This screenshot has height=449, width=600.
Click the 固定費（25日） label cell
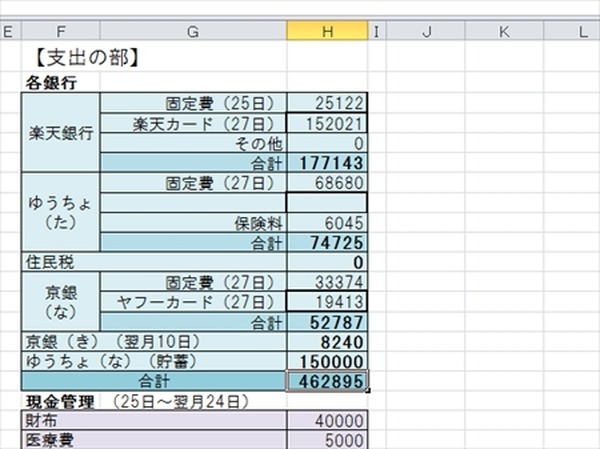coord(193,103)
